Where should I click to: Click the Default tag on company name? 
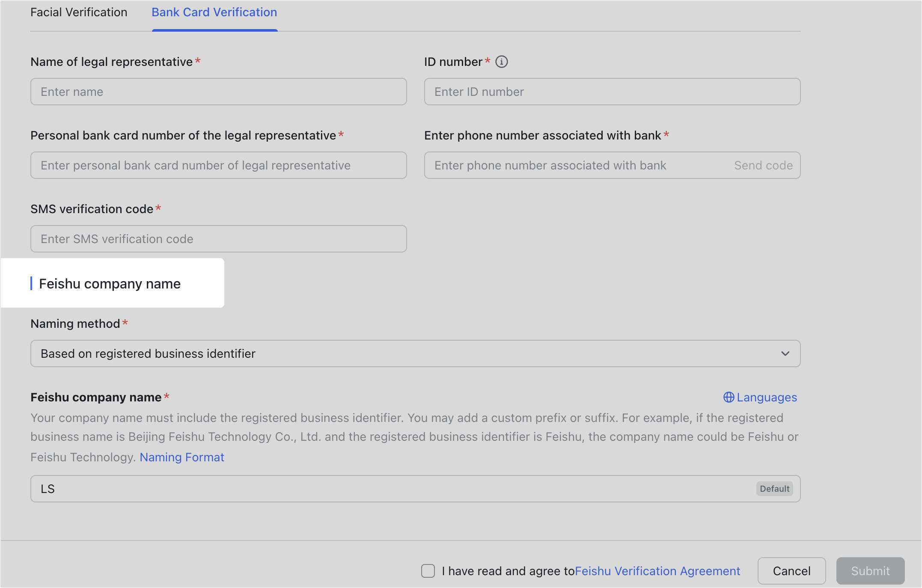point(774,488)
